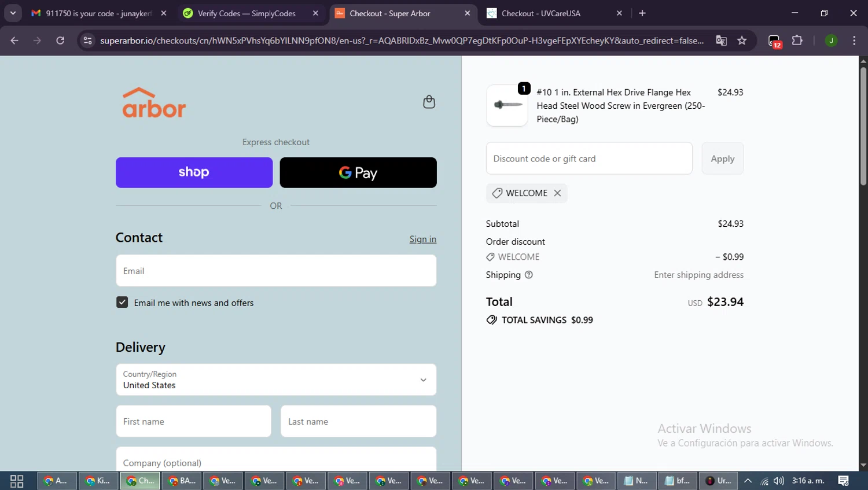Click the Apply discount button
Viewport: 868px width, 490px height.
pyautogui.click(x=723, y=159)
